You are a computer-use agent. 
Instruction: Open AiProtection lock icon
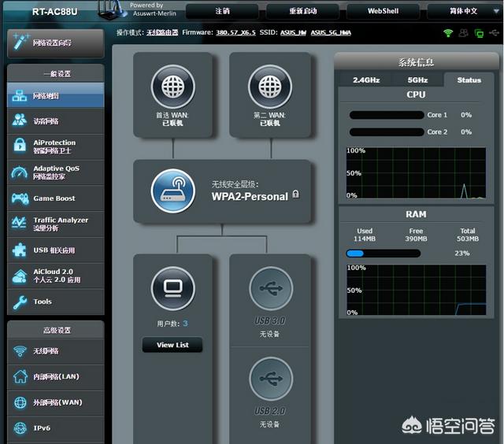pyautogui.click(x=19, y=146)
